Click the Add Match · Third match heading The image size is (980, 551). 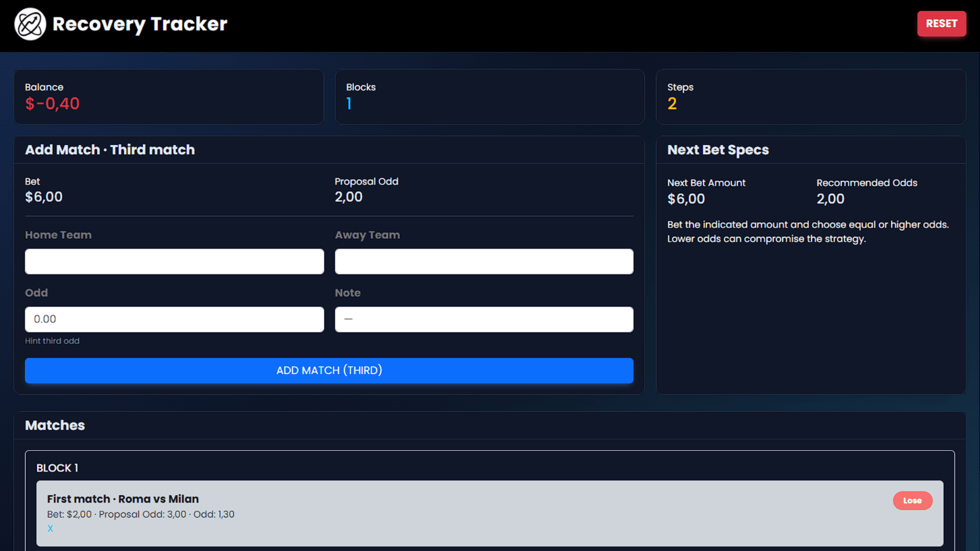tap(110, 149)
